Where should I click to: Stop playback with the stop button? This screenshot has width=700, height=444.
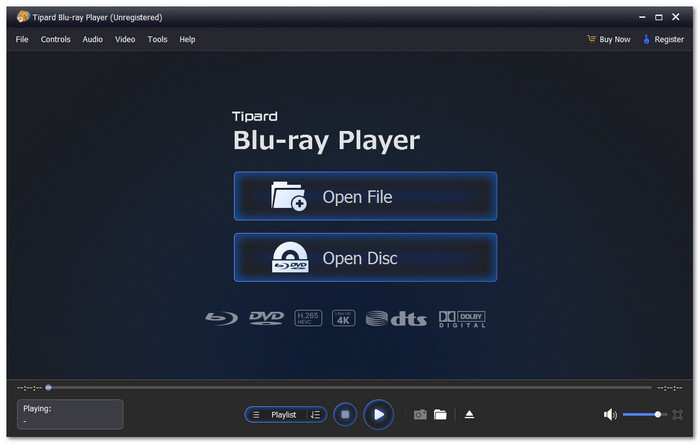click(x=345, y=415)
